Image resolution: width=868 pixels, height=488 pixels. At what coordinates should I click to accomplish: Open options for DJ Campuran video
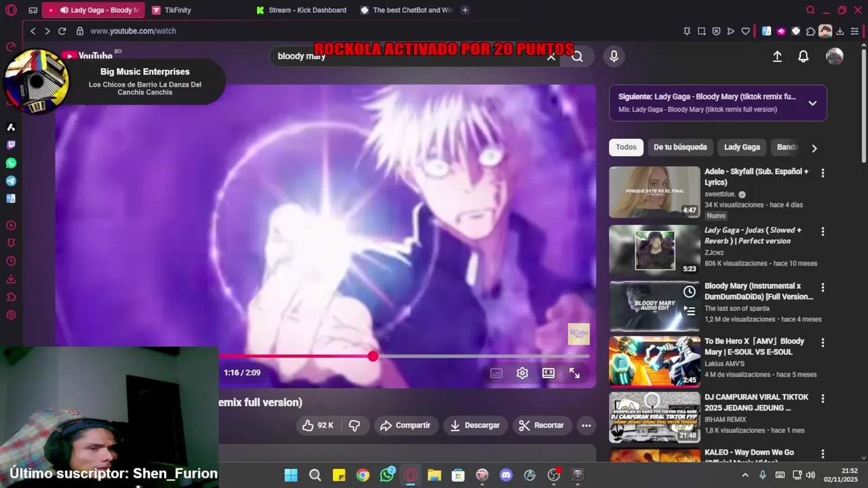tap(823, 399)
